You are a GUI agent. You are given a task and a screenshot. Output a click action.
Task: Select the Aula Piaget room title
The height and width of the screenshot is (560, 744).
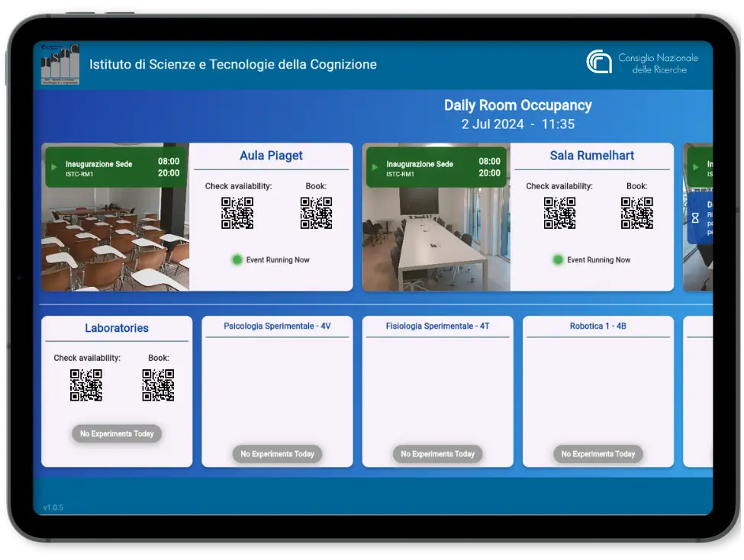click(x=271, y=156)
